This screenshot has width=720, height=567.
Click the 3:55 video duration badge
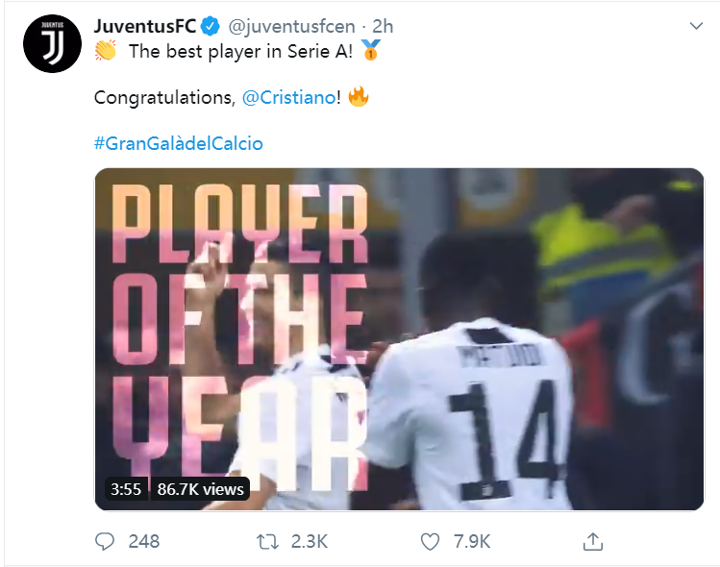pyautogui.click(x=125, y=489)
